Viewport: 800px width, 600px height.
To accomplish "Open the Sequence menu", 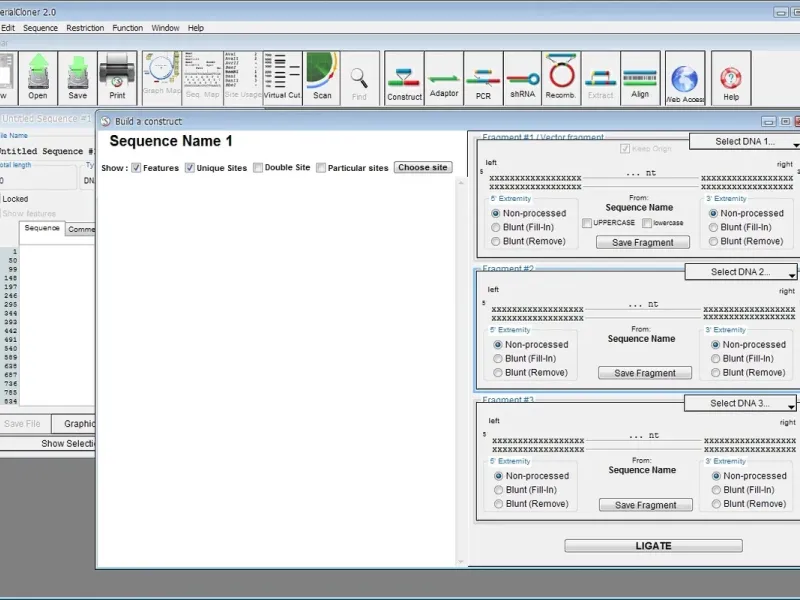I will coord(40,28).
